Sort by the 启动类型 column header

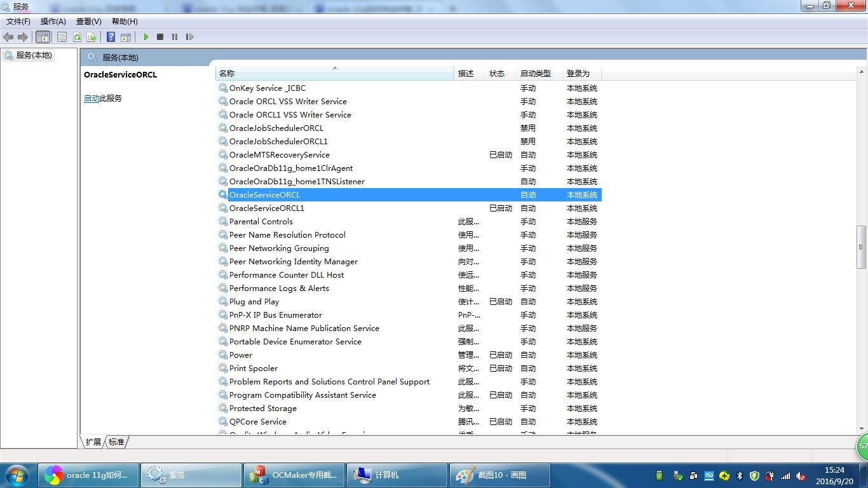pyautogui.click(x=539, y=74)
